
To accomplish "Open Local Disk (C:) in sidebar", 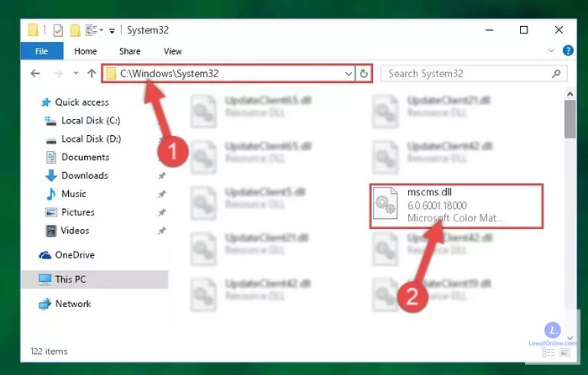I will point(91,121).
